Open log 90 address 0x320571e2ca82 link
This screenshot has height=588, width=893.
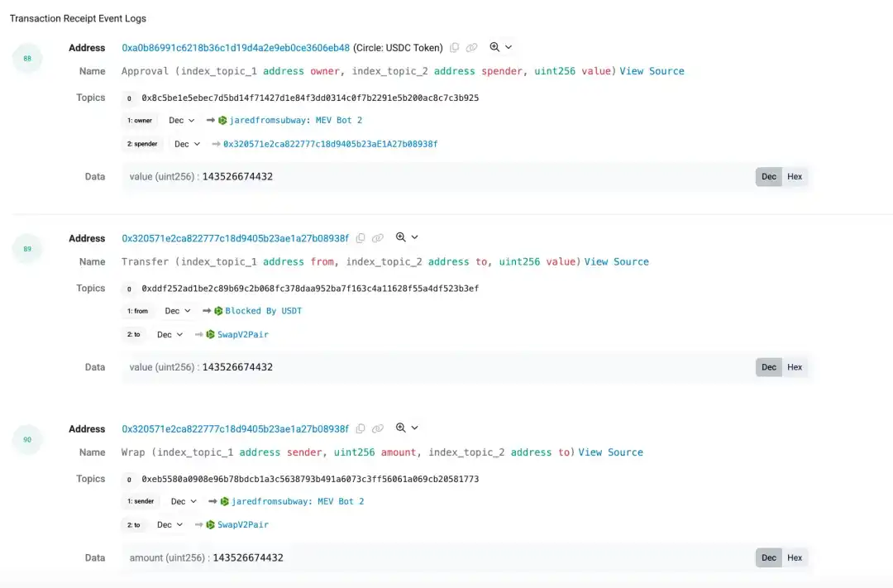pos(235,428)
